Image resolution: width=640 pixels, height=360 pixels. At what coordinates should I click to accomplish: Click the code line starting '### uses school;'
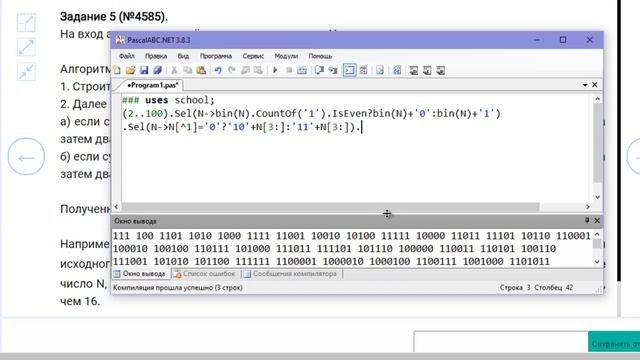pyautogui.click(x=168, y=100)
